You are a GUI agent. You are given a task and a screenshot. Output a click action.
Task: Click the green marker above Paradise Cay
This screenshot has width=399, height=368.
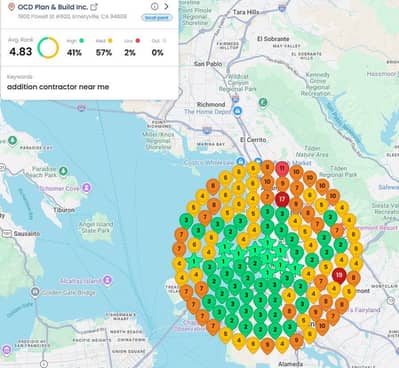pos(12,140)
